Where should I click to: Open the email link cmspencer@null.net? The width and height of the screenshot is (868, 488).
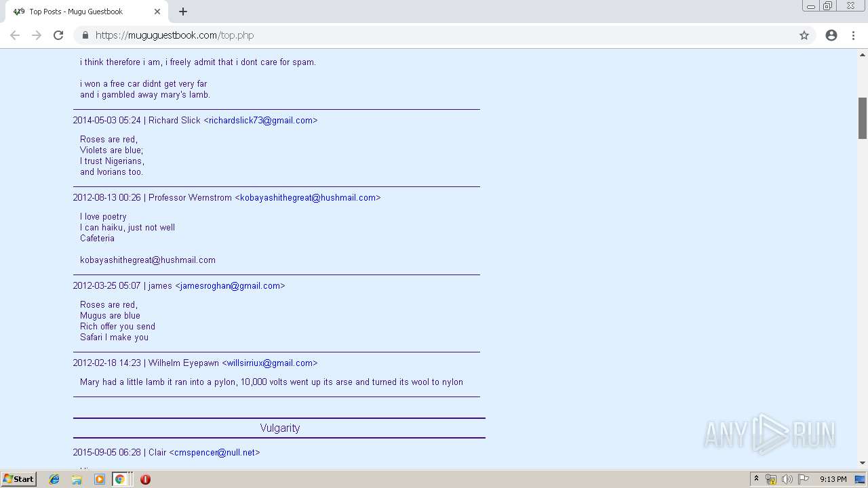(x=214, y=452)
